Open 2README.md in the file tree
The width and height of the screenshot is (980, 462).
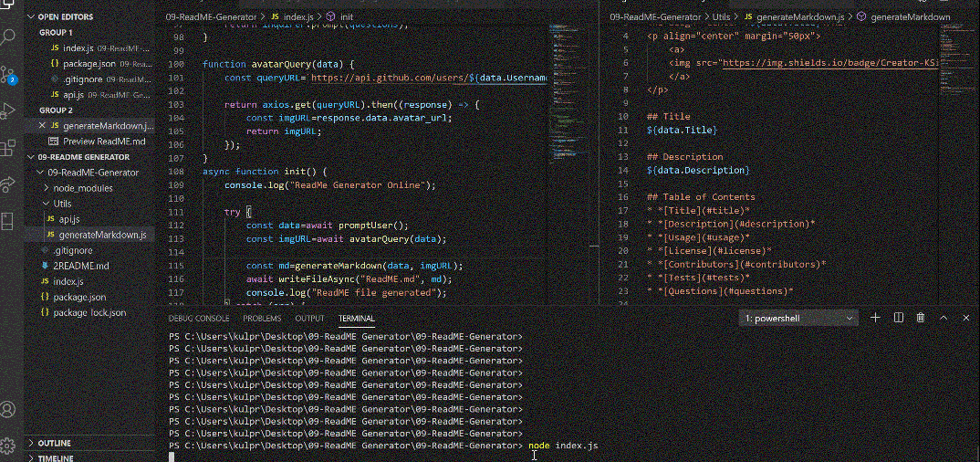89,266
